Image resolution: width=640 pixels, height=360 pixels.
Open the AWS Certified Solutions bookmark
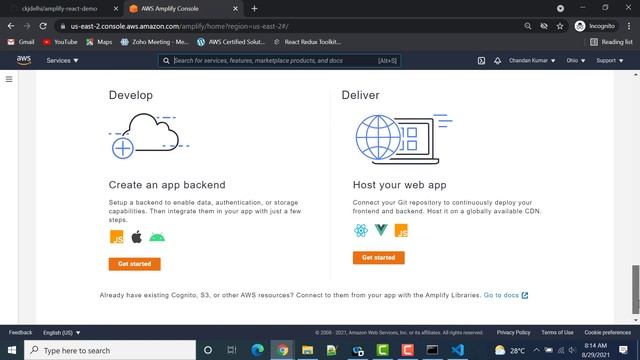(x=231, y=42)
